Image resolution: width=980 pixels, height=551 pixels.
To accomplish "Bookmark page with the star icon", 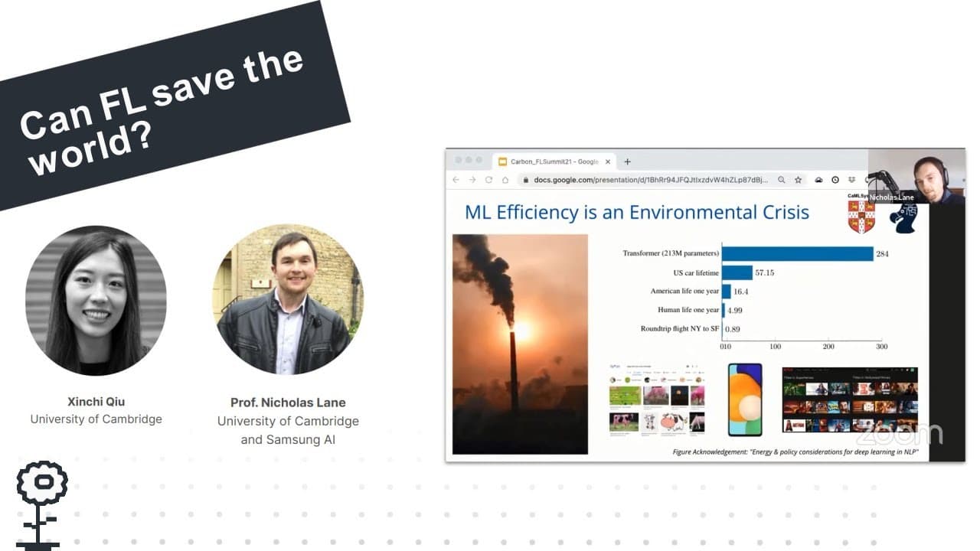I will point(798,180).
